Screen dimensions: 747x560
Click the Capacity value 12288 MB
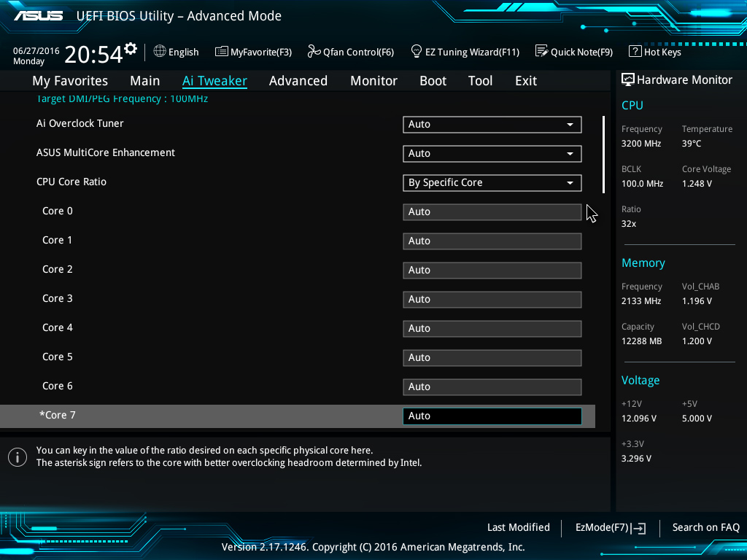[642, 341]
